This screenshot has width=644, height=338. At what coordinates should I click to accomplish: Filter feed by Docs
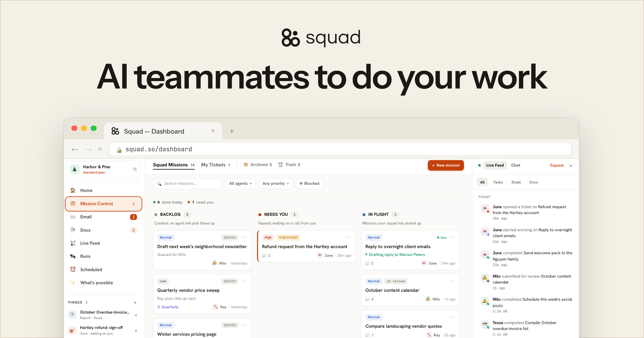click(533, 182)
